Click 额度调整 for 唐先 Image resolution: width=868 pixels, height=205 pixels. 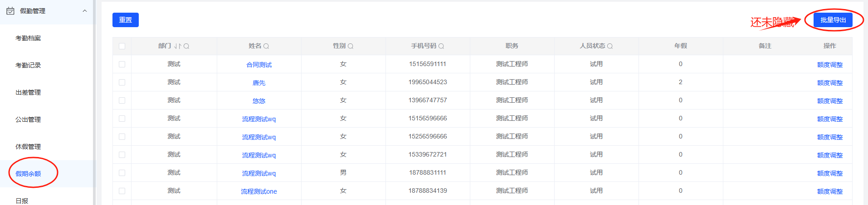click(x=830, y=83)
